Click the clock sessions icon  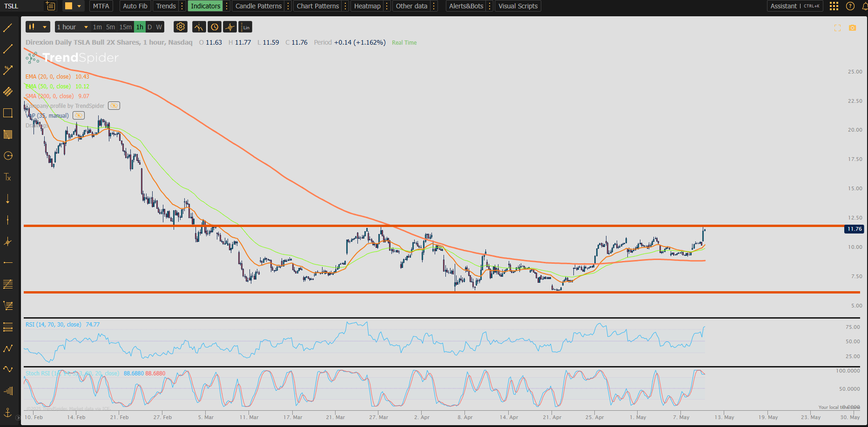click(215, 27)
